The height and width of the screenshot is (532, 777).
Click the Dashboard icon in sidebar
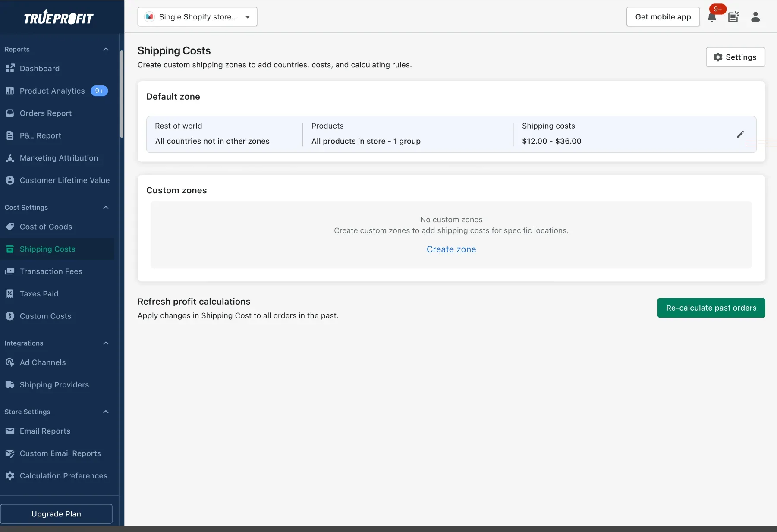(x=10, y=68)
